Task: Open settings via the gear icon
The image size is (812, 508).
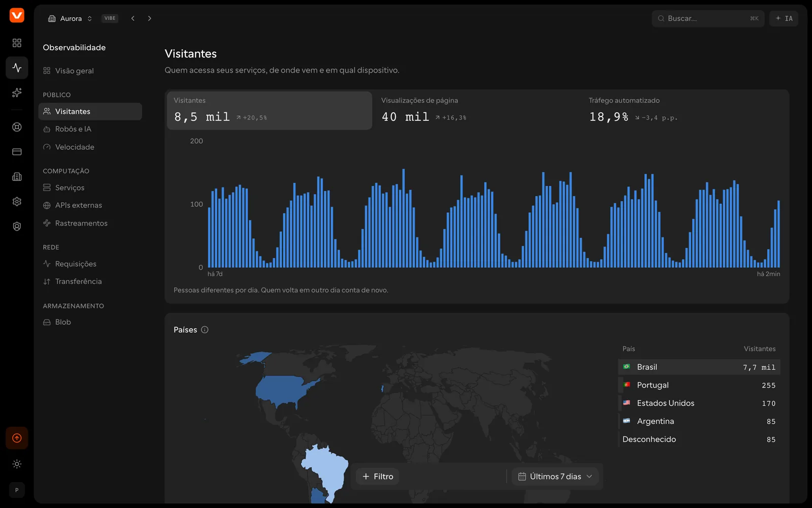Action: click(x=17, y=202)
